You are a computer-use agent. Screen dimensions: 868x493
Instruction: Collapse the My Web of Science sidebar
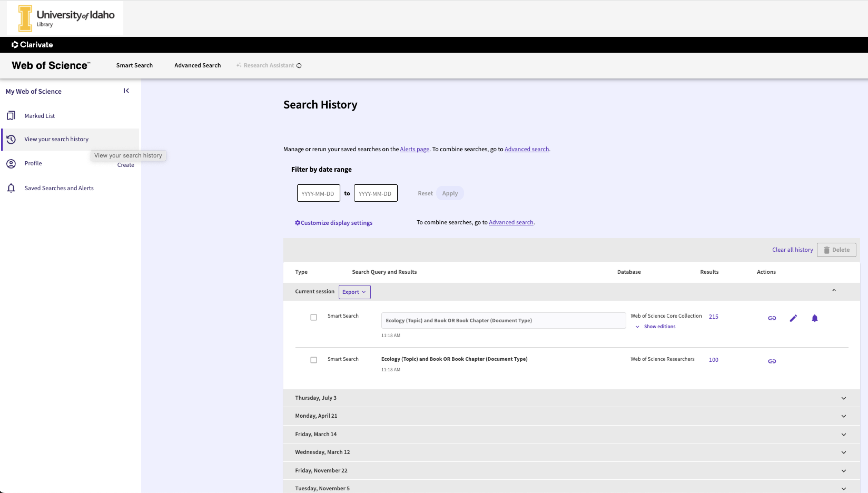click(126, 91)
